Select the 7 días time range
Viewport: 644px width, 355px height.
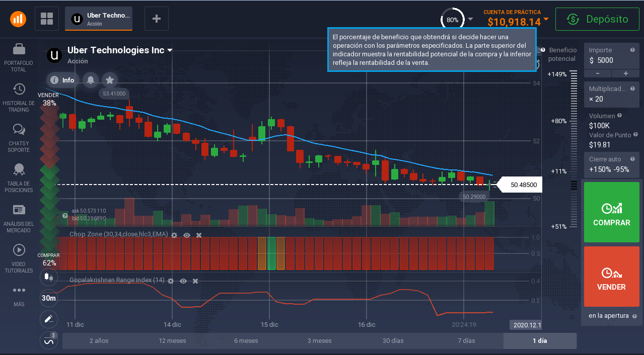[x=466, y=340]
